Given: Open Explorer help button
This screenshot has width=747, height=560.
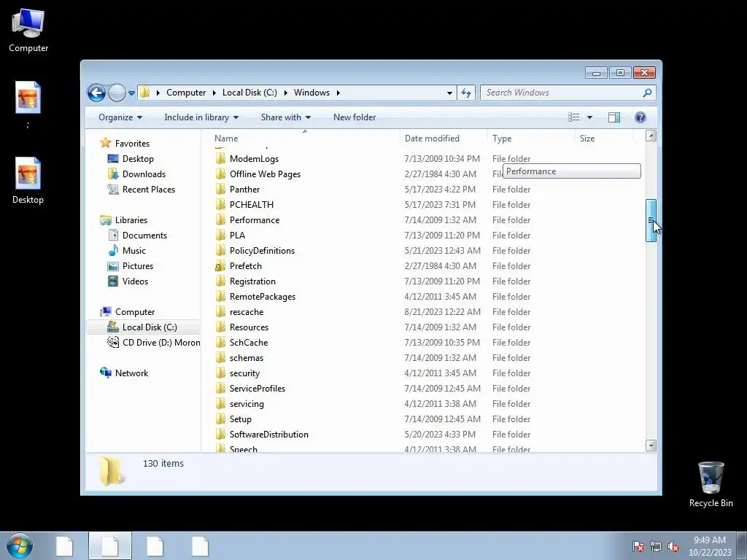Looking at the screenshot, I should coord(640,117).
